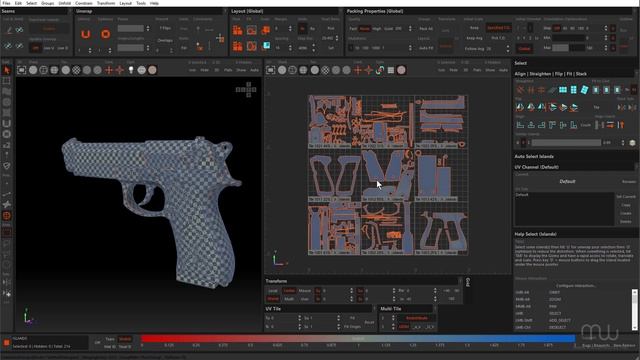640x360 pixels.
Task: Click the Mouse Interaction list scrollbar
Action: [x=634, y=309]
